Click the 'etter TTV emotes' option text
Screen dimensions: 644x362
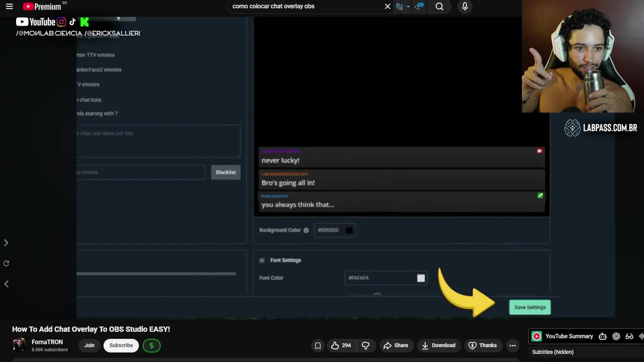tap(96, 55)
